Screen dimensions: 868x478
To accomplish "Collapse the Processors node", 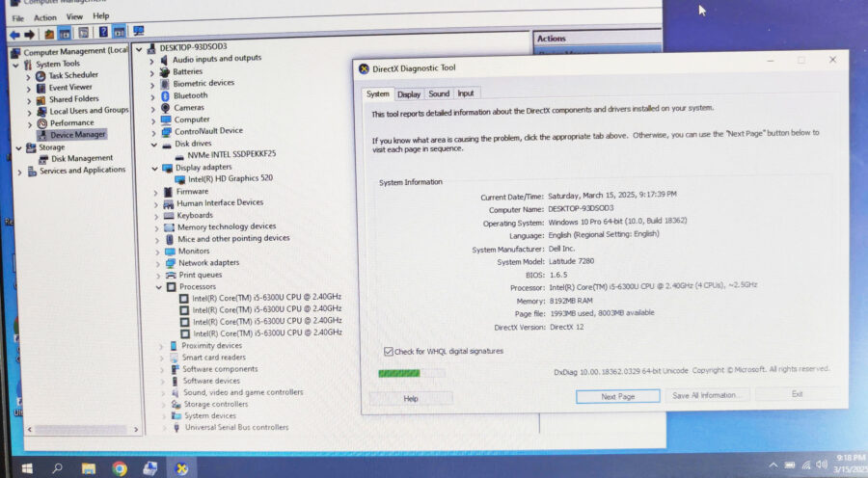I will [159, 287].
